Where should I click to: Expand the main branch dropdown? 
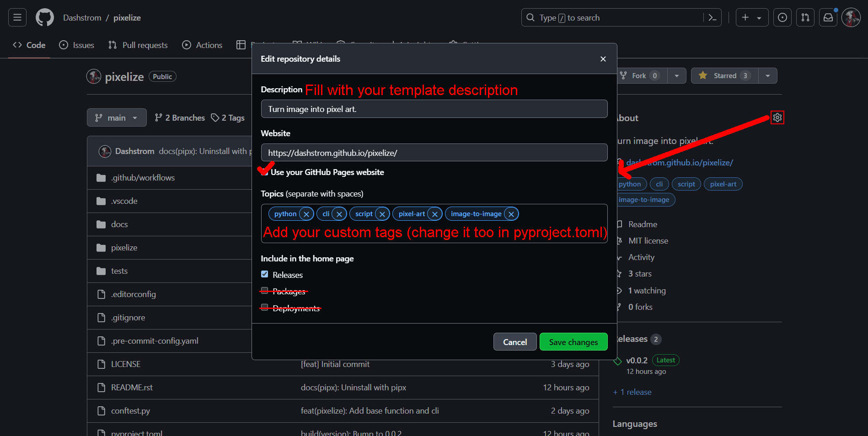[x=117, y=117]
